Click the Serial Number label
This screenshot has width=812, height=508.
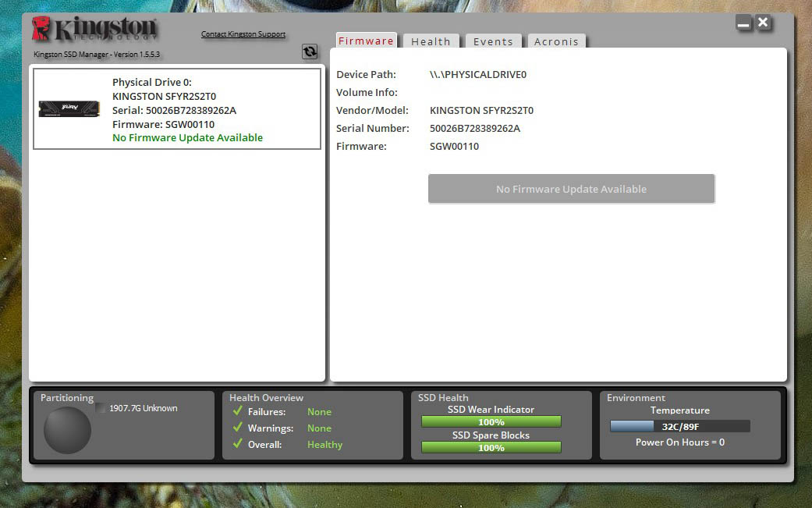coord(372,129)
